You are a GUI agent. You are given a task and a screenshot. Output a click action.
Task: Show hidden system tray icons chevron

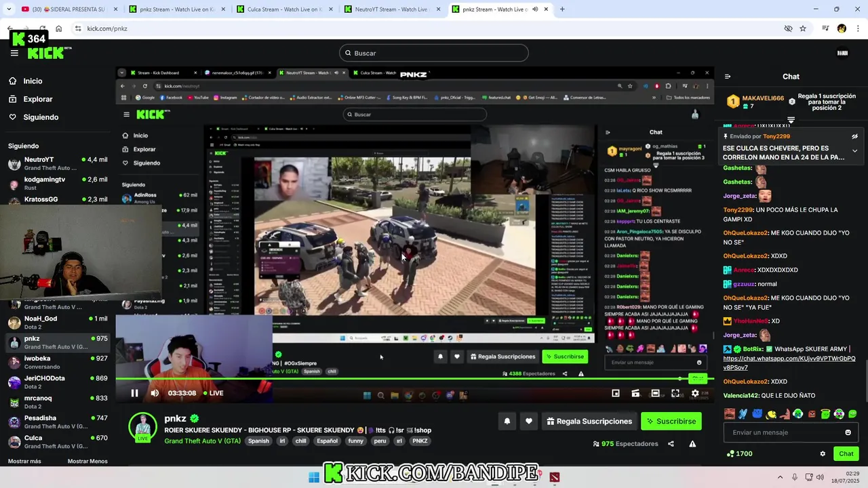(x=780, y=477)
